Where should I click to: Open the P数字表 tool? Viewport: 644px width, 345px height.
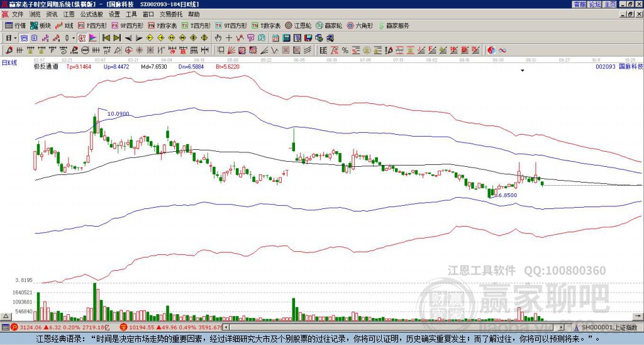162,25
